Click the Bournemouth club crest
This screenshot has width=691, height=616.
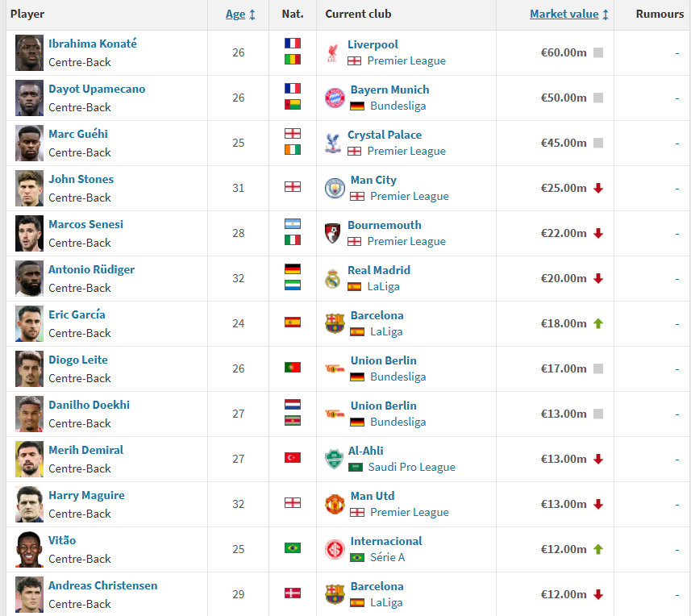tap(332, 234)
